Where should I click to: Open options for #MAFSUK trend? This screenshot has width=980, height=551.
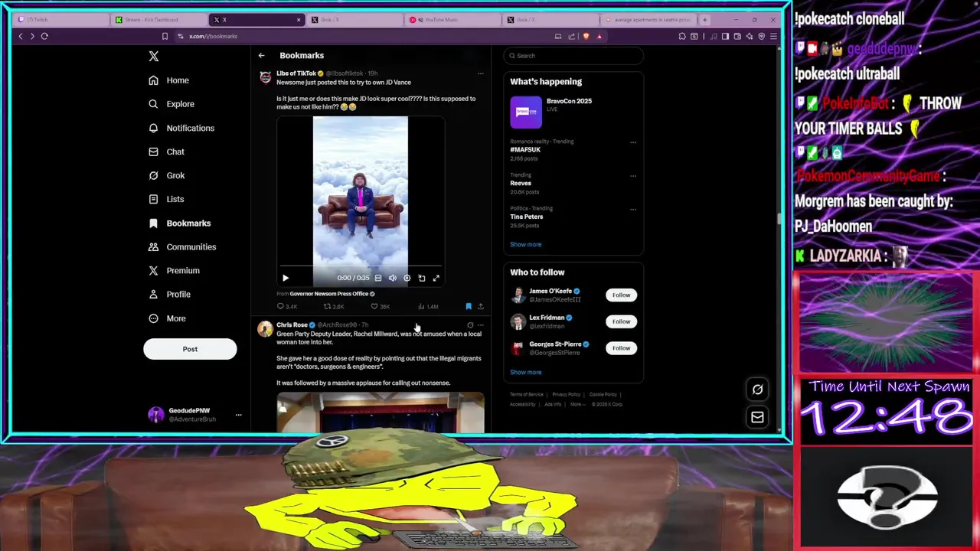point(633,142)
